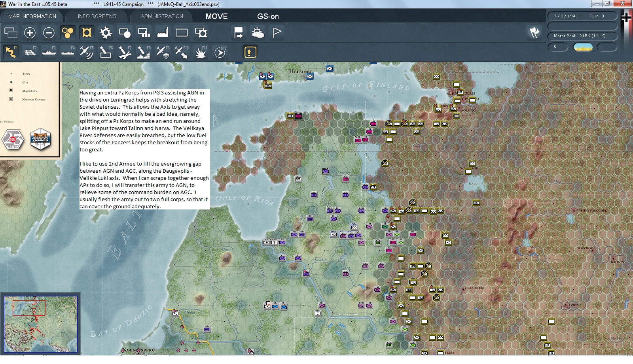Click the crossed white flags icon
The width and height of the screenshot is (633, 364).
534,32
